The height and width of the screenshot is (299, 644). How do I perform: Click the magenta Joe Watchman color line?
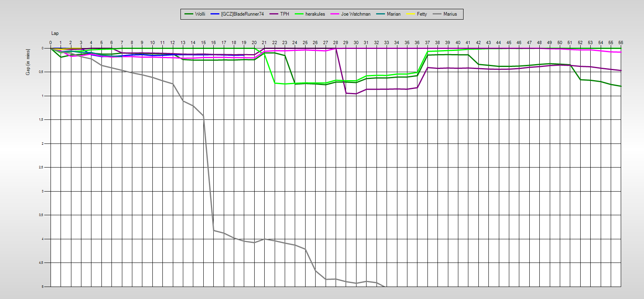click(335, 14)
